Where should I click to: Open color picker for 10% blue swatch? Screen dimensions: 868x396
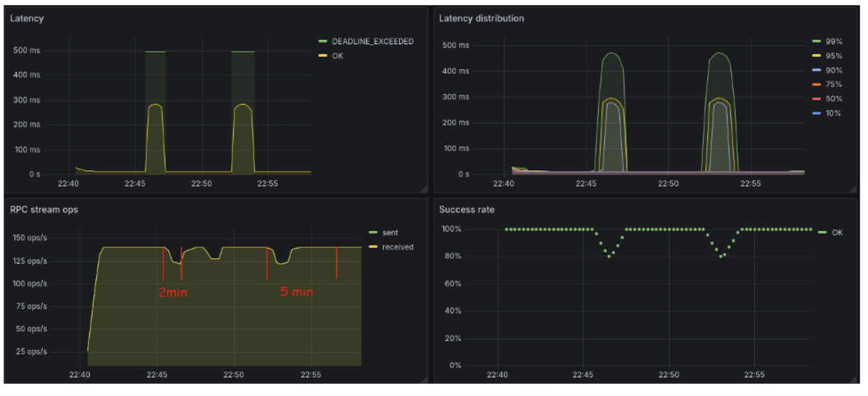(x=816, y=113)
